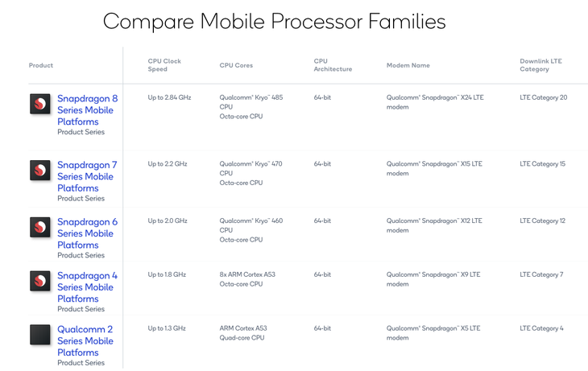The width and height of the screenshot is (588, 371).
Task: Select the Snapdragon X24 LTE modem cell
Action: [x=435, y=102]
